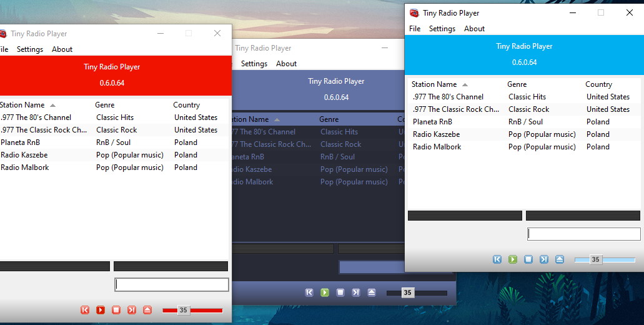Click red banner Tiny Radio Player 0.6.0.64
Image resolution: width=644 pixels, height=325 pixels.
tap(116, 76)
